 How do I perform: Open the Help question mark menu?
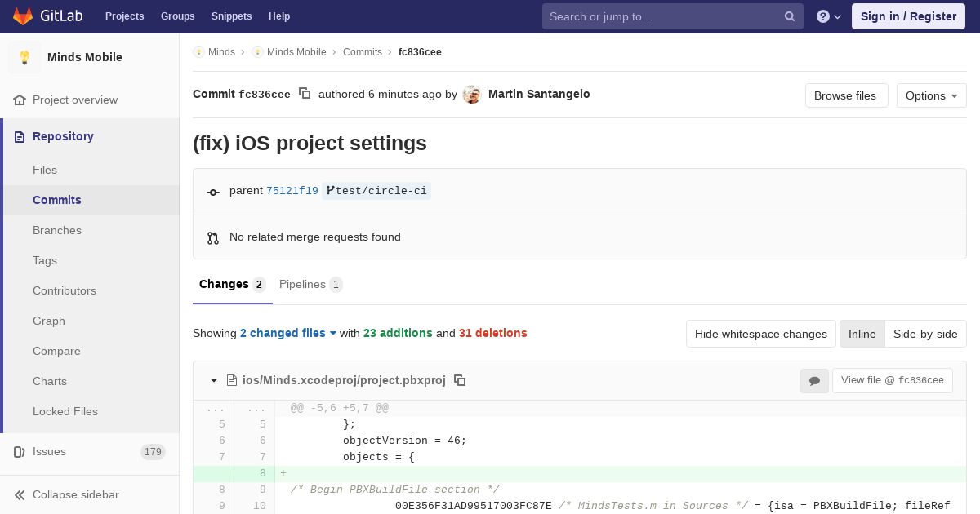pos(829,16)
